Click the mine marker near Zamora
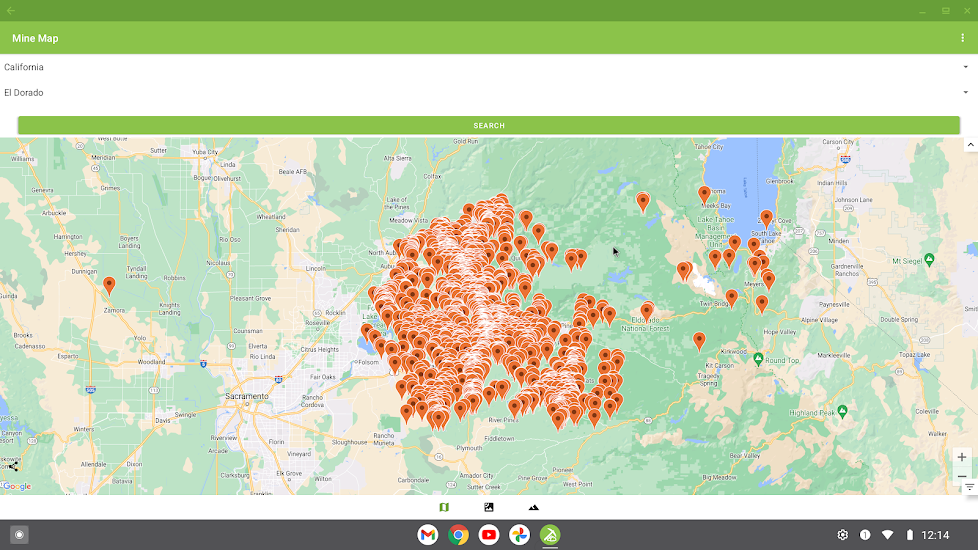978x550 pixels. point(109,285)
